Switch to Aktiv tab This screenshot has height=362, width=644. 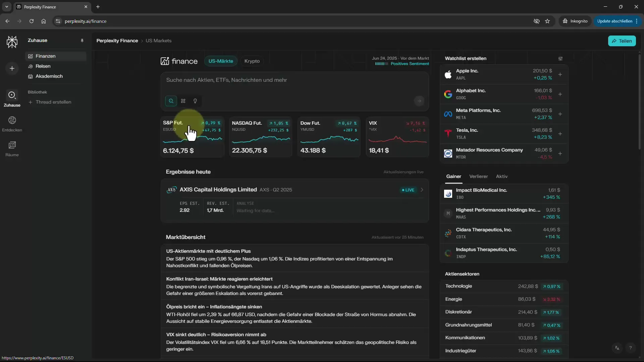click(501, 177)
